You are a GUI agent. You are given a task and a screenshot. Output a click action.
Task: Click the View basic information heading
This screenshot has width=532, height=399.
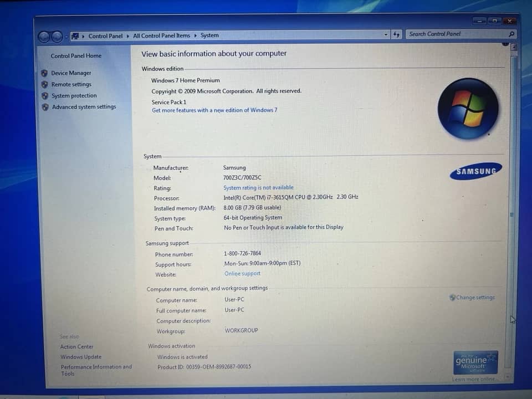point(214,54)
